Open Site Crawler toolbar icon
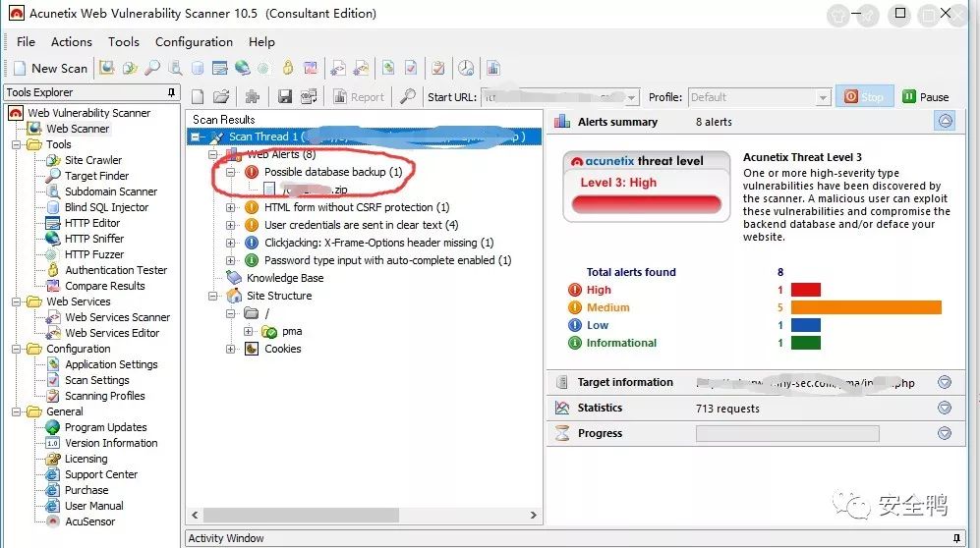This screenshot has height=548, width=980. coord(130,68)
